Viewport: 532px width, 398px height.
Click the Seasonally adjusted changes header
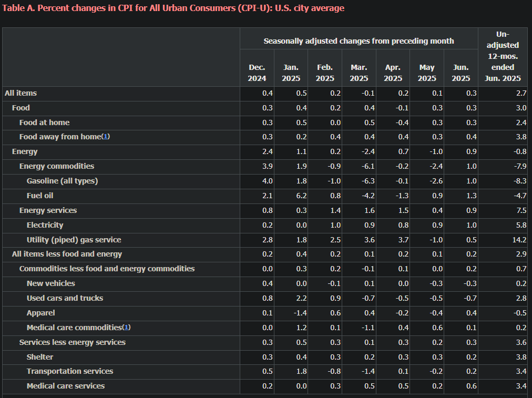(359, 41)
